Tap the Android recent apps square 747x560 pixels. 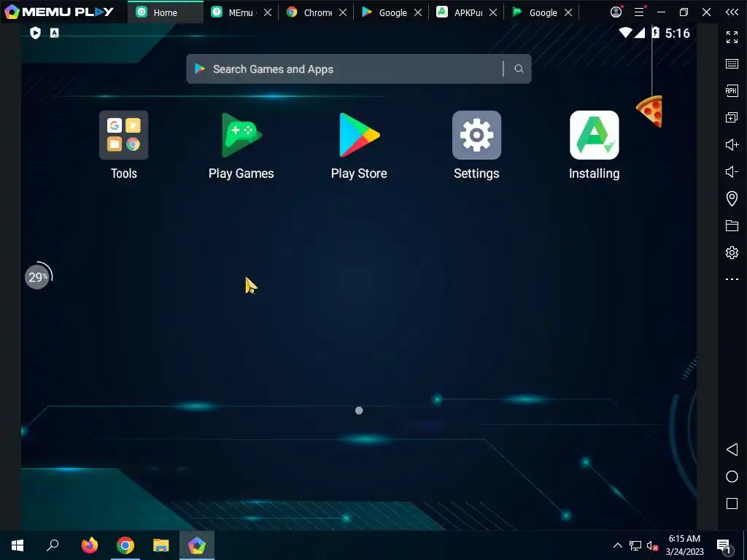pos(732,504)
